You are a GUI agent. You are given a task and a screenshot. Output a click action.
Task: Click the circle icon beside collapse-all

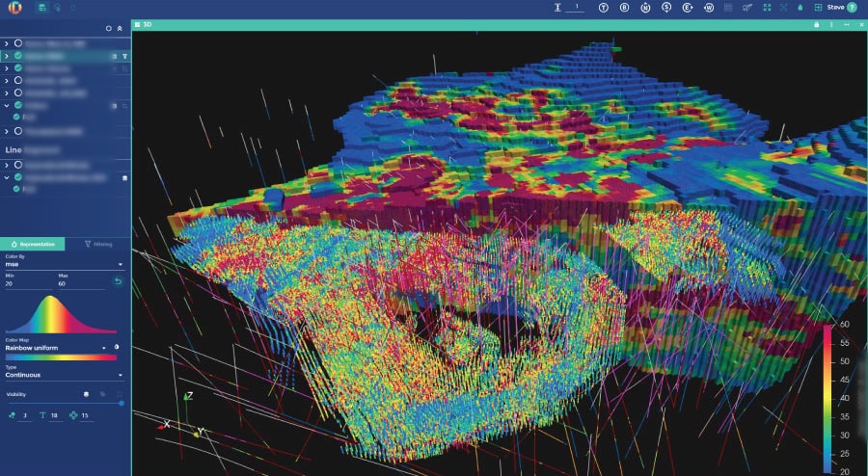tap(108, 28)
